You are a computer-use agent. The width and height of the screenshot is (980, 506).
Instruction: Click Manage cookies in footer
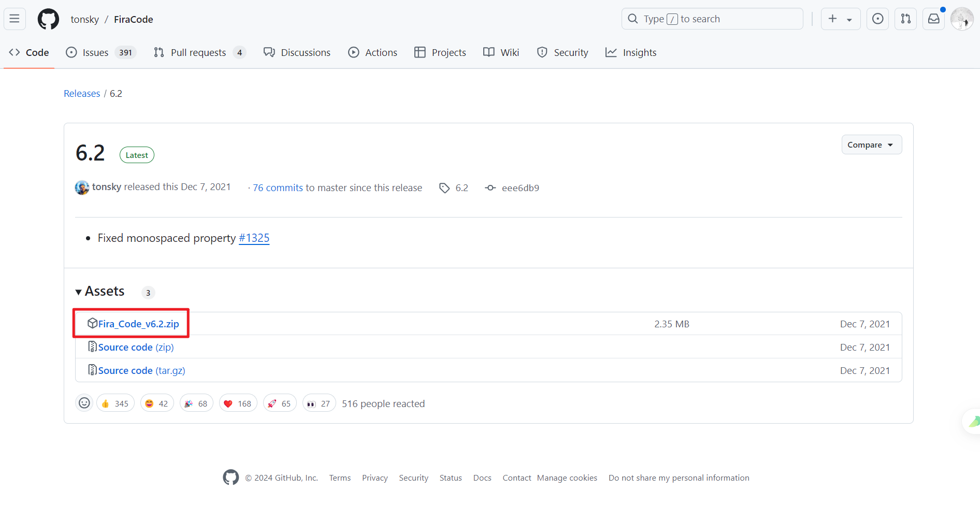(x=567, y=478)
